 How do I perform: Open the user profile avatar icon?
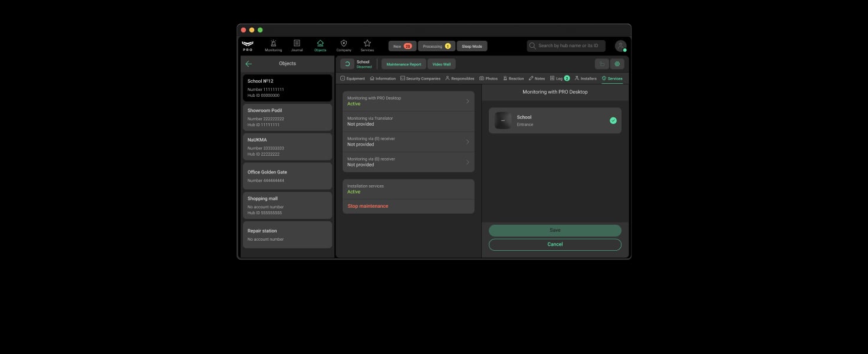point(620,45)
